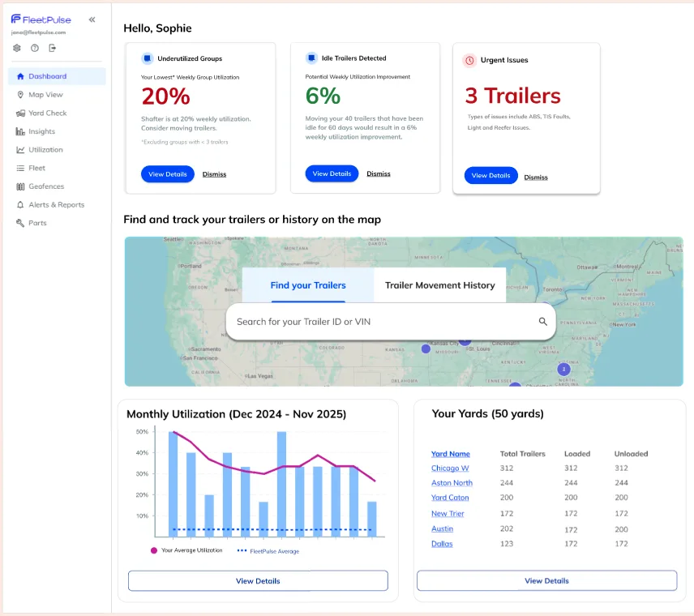This screenshot has height=616, width=694.
Task: Open Yard Check from the sidebar
Action: pos(47,113)
